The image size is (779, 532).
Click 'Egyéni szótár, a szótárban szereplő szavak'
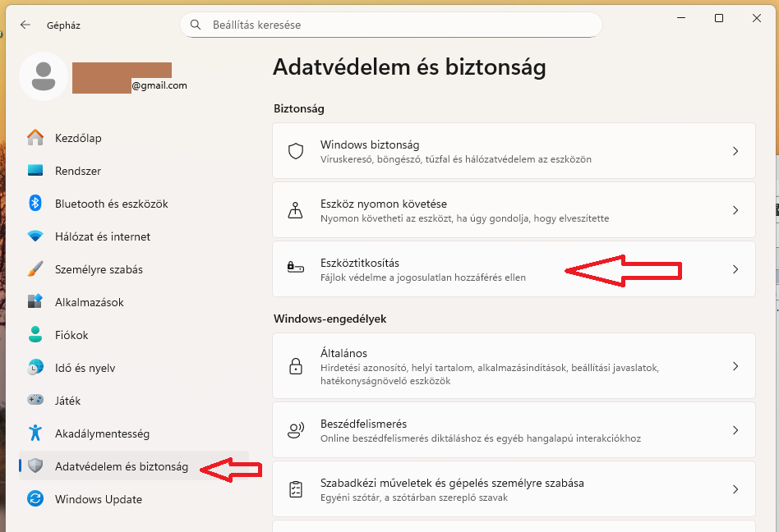(414, 498)
